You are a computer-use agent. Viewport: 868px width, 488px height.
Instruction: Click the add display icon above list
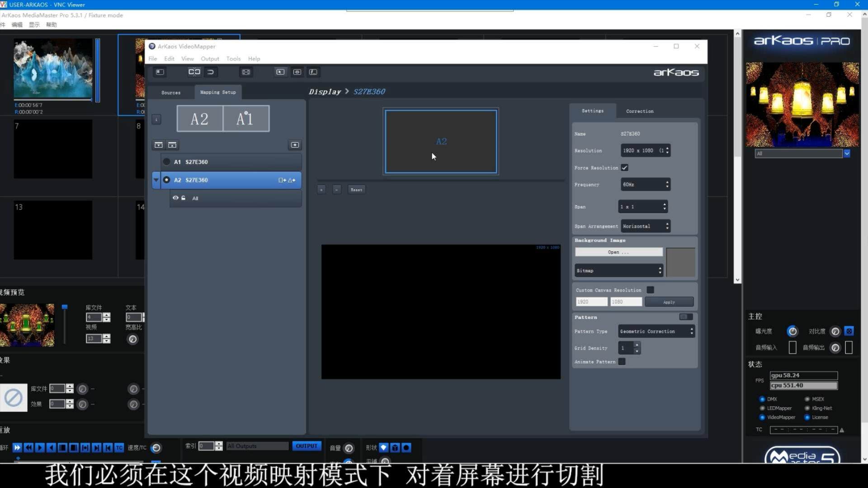point(295,145)
